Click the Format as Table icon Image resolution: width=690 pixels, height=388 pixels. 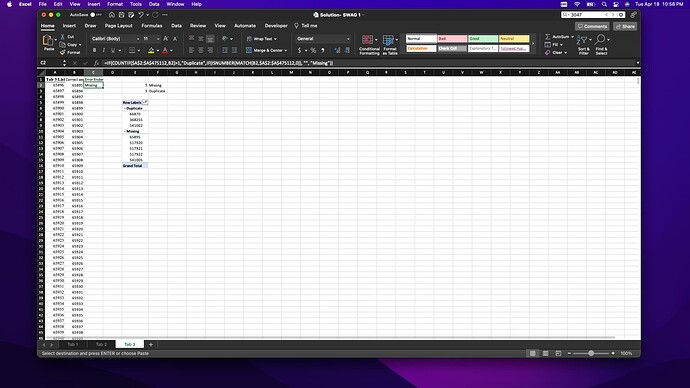click(x=388, y=40)
